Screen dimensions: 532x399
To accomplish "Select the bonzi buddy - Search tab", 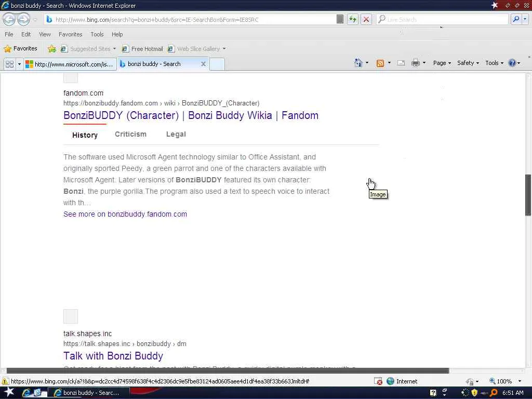I will 154,64.
